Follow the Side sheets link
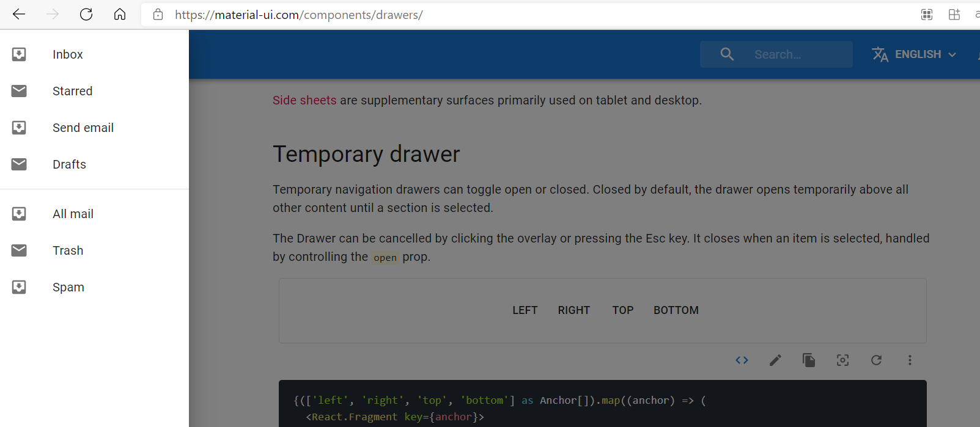This screenshot has height=427, width=980. 304,100
